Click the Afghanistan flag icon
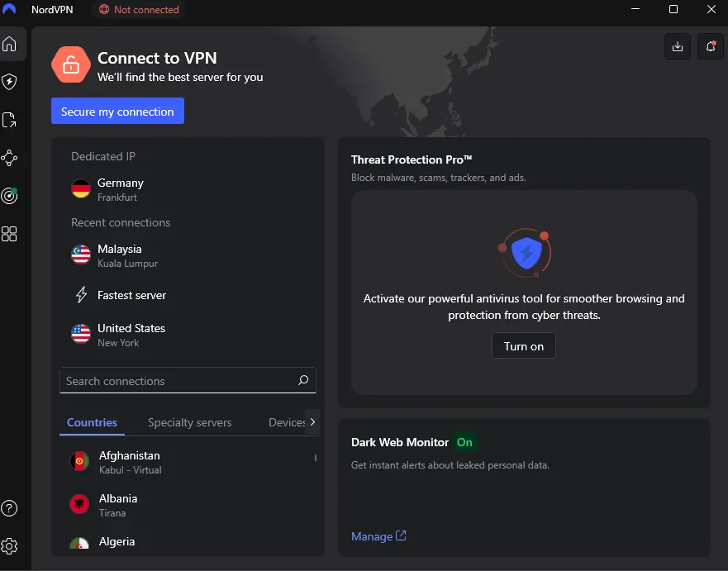Viewport: 728px width, 571px height. coord(79,461)
